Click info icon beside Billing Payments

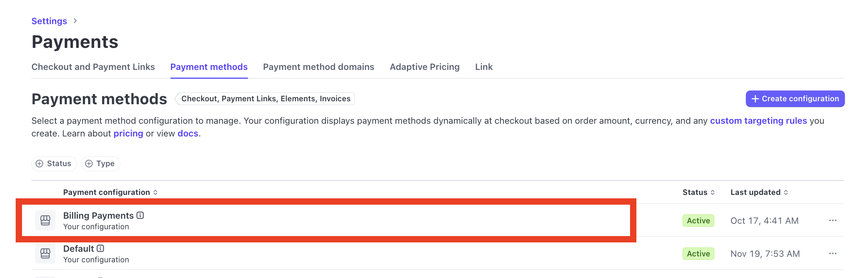(x=140, y=215)
